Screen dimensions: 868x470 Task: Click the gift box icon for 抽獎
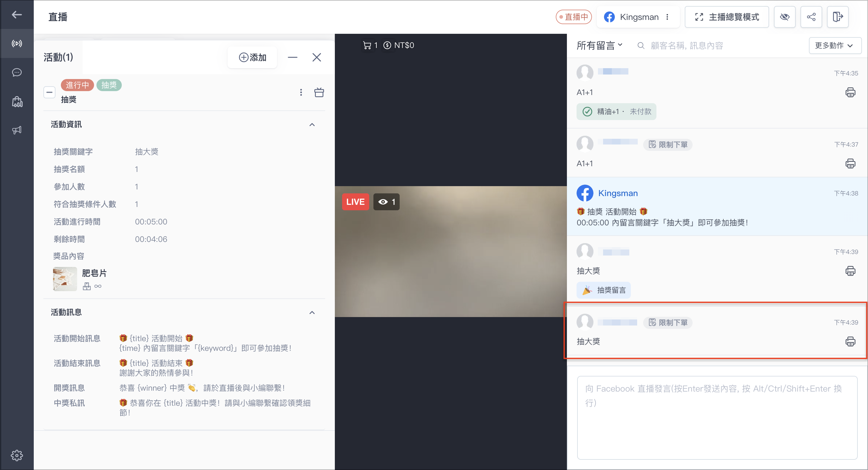(319, 92)
